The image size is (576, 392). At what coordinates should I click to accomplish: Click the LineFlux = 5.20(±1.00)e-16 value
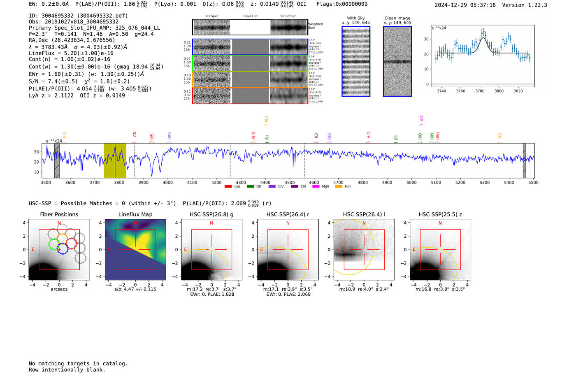71,53
